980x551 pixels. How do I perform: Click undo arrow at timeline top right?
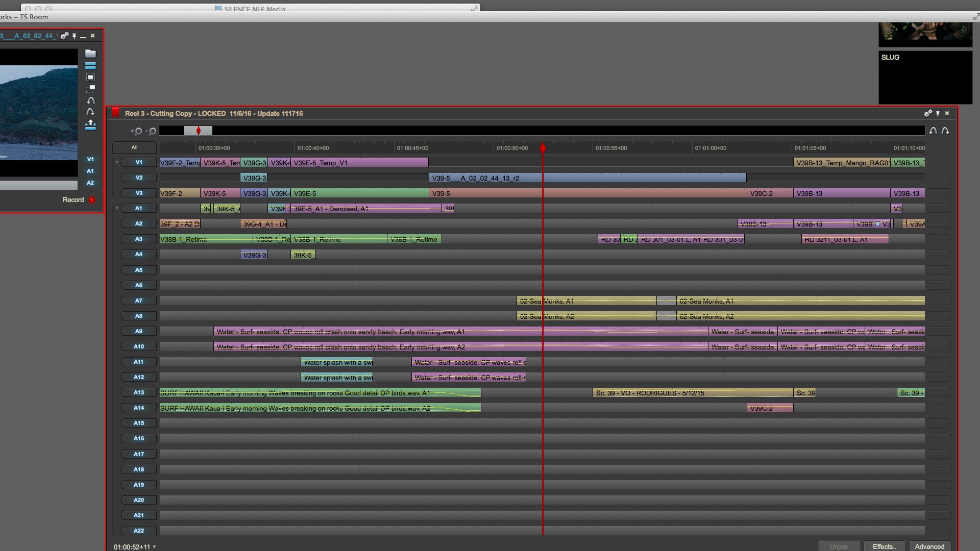pos(933,131)
